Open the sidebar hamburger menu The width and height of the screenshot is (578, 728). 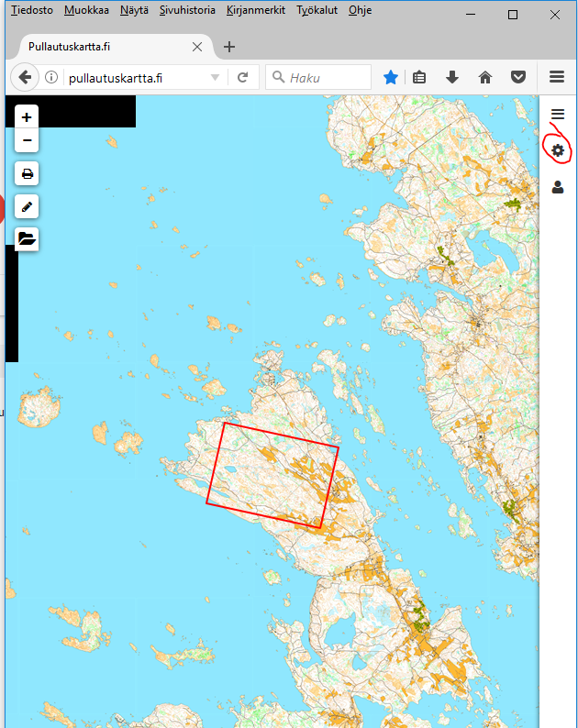click(557, 114)
